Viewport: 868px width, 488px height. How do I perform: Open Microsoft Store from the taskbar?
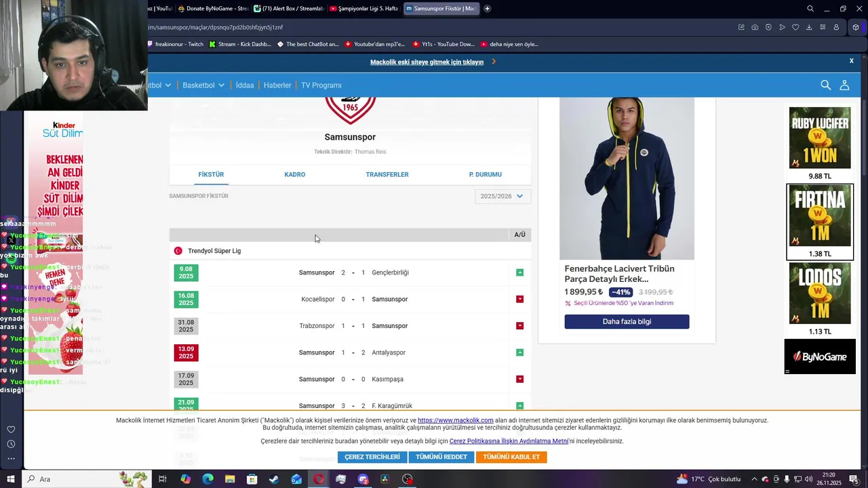(x=252, y=479)
